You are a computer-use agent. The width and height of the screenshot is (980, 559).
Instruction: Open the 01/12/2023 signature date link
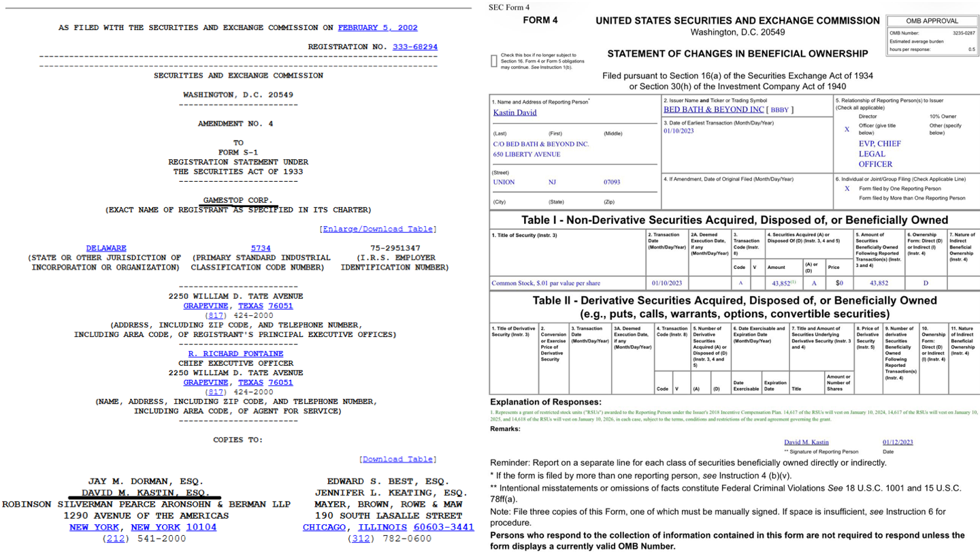click(898, 443)
